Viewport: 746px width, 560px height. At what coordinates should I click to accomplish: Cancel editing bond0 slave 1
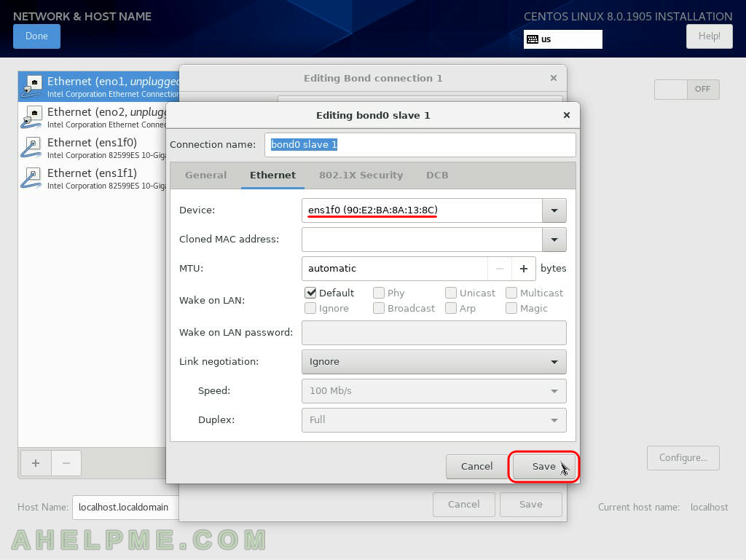tap(476, 466)
